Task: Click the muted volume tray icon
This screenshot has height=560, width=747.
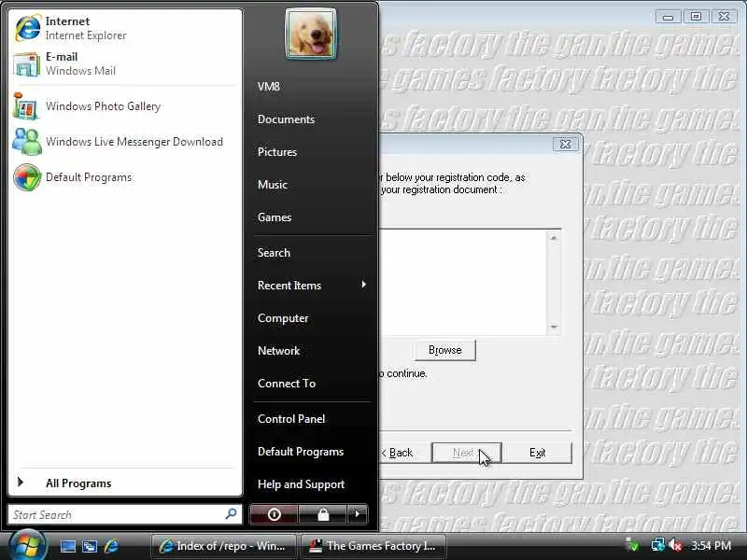Action: [x=675, y=545]
